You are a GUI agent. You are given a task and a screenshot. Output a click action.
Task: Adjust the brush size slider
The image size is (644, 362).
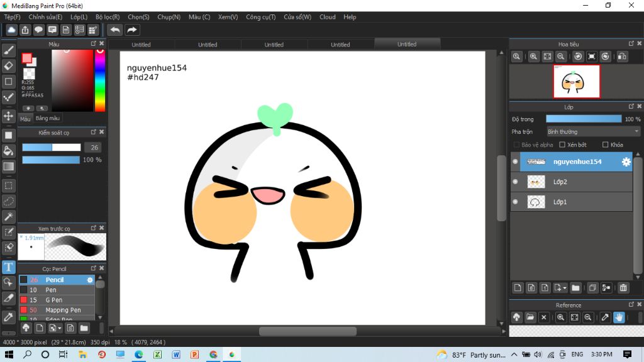pyautogui.click(x=52, y=147)
